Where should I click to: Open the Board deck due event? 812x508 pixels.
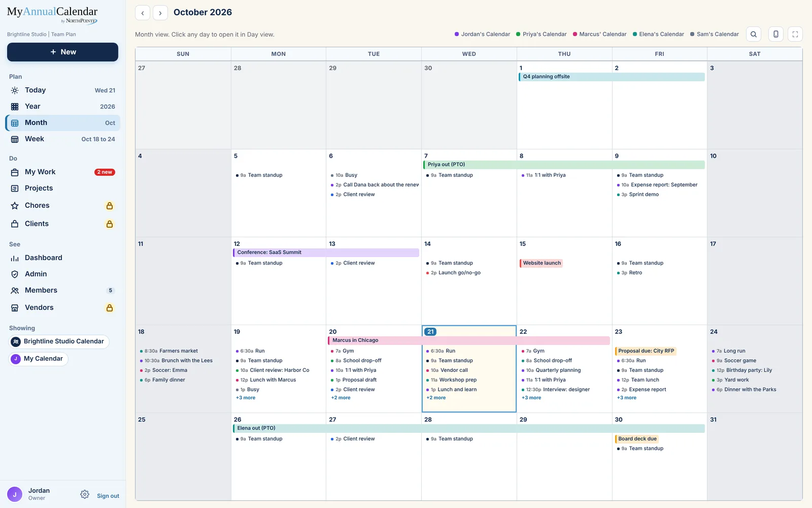pos(636,439)
